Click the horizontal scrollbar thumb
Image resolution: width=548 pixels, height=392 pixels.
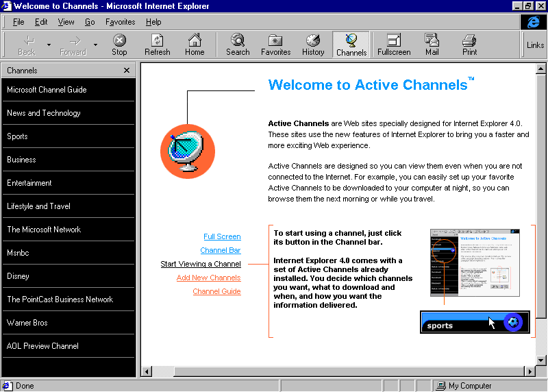click(x=349, y=371)
